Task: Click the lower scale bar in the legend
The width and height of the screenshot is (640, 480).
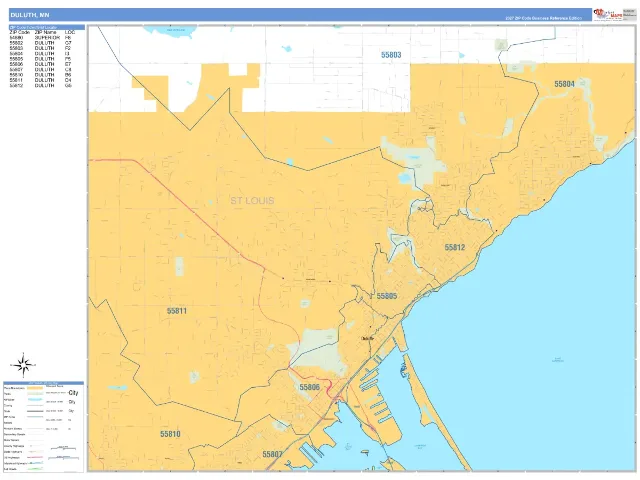Action: pyautogui.click(x=63, y=458)
